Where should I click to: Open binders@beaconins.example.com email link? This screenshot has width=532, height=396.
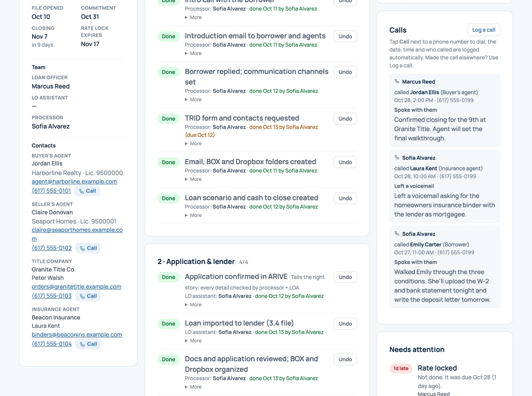pos(77,335)
